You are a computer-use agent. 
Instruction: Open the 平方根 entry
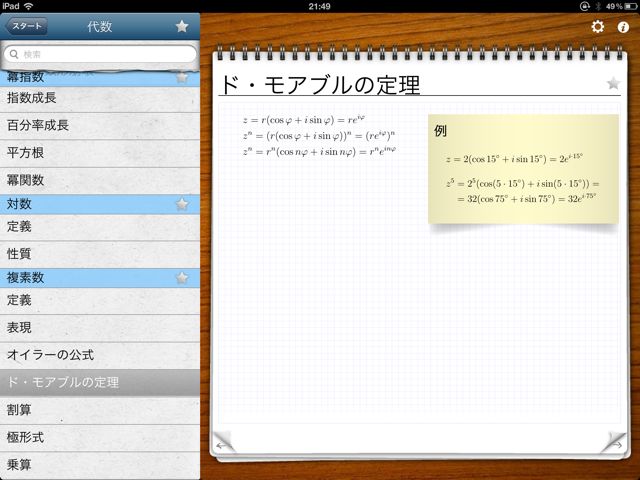click(x=100, y=153)
